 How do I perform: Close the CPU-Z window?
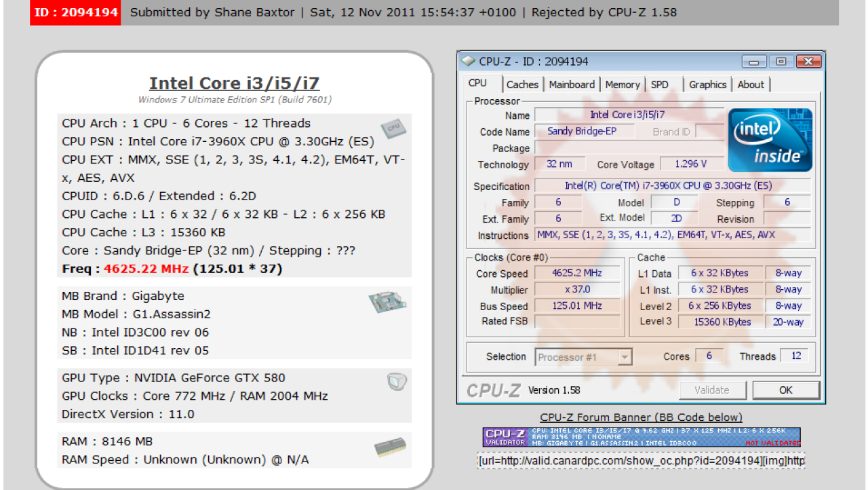[x=808, y=62]
